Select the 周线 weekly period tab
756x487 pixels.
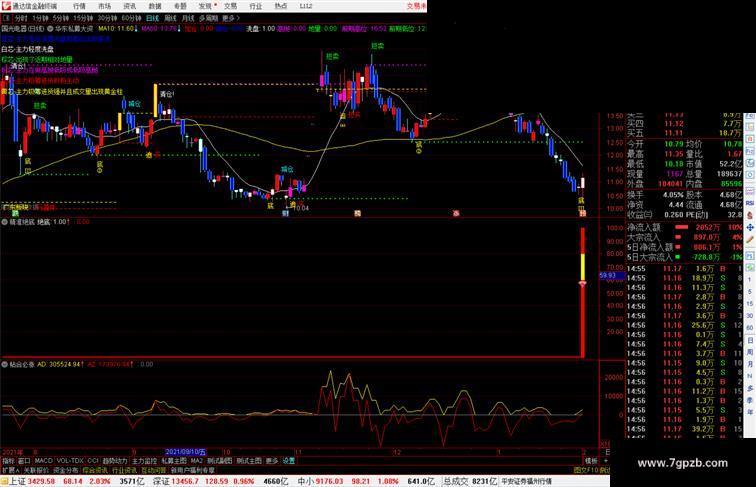pyautogui.click(x=170, y=18)
